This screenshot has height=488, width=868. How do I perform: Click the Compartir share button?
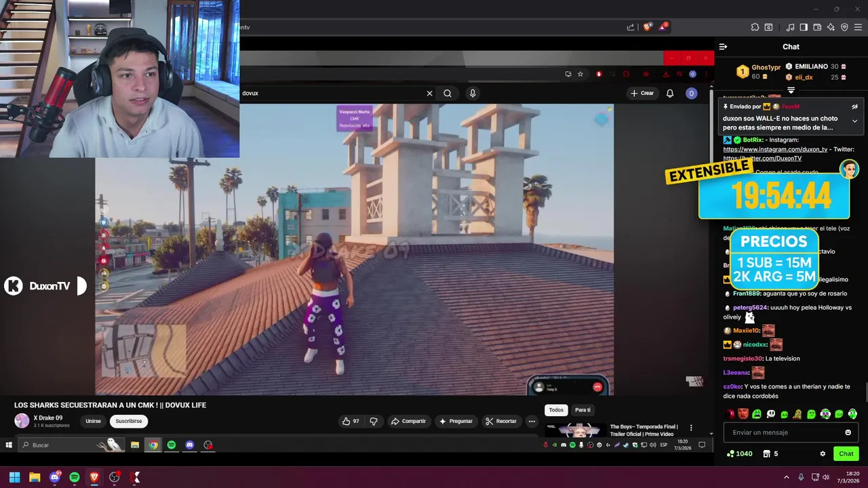coord(408,422)
